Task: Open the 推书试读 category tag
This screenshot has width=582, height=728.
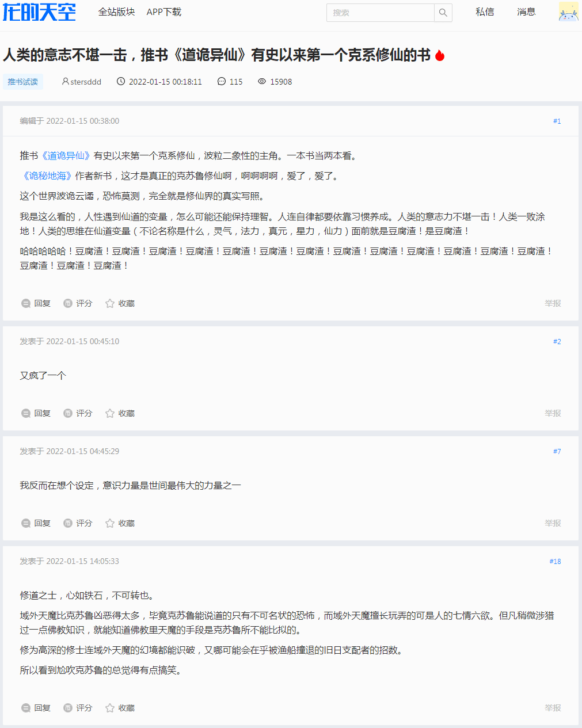Action: [x=23, y=82]
